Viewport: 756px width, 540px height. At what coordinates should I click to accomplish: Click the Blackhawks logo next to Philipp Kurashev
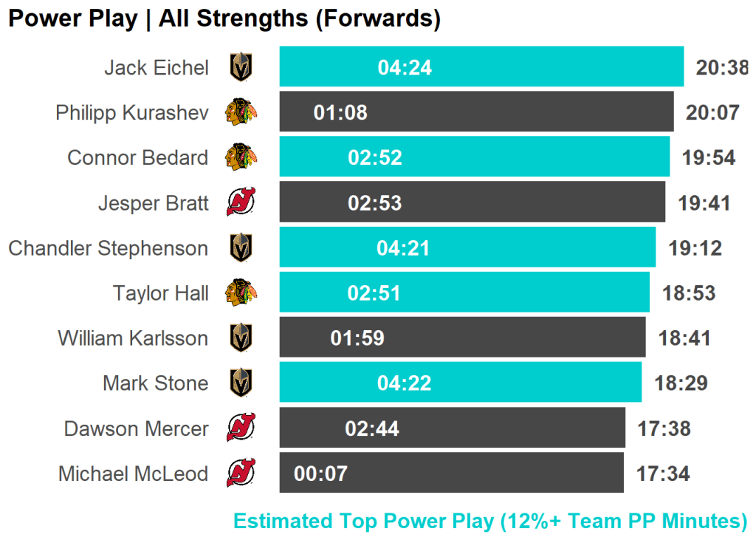pos(241,113)
